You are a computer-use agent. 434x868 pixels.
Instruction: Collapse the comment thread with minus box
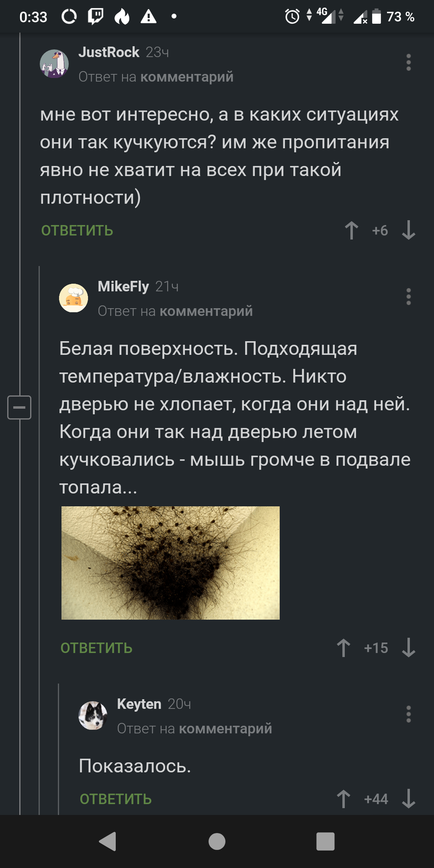coord(19,407)
